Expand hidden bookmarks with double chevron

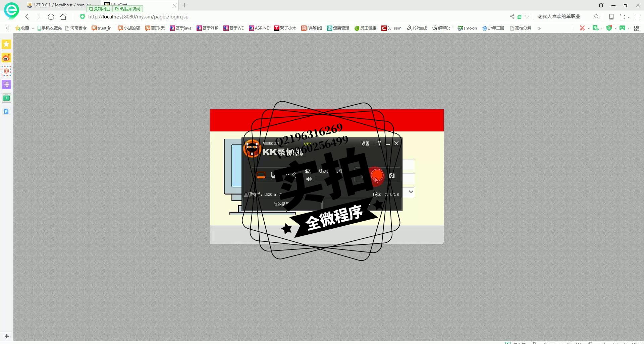[539, 28]
